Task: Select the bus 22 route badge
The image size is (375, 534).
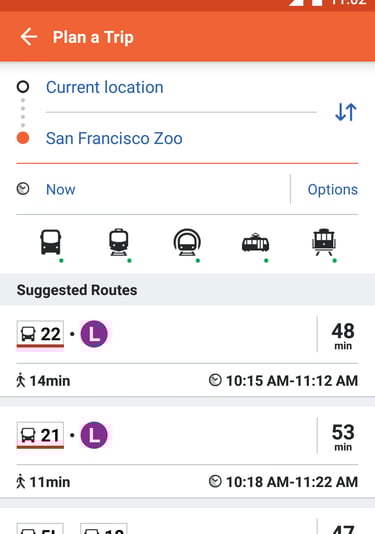Action: tap(40, 334)
